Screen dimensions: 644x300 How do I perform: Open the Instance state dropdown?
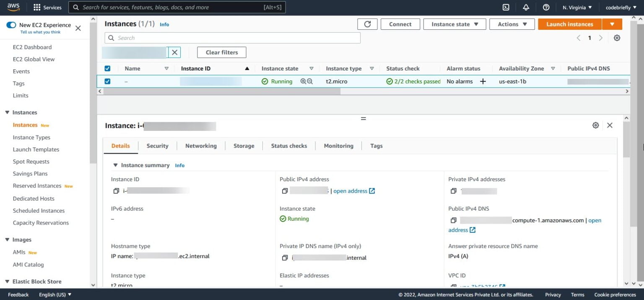point(454,24)
